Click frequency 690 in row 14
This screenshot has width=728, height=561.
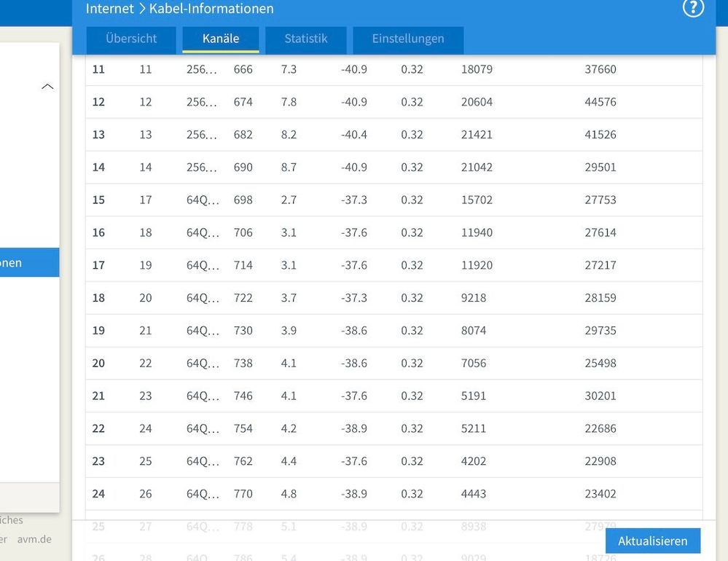pos(243,167)
